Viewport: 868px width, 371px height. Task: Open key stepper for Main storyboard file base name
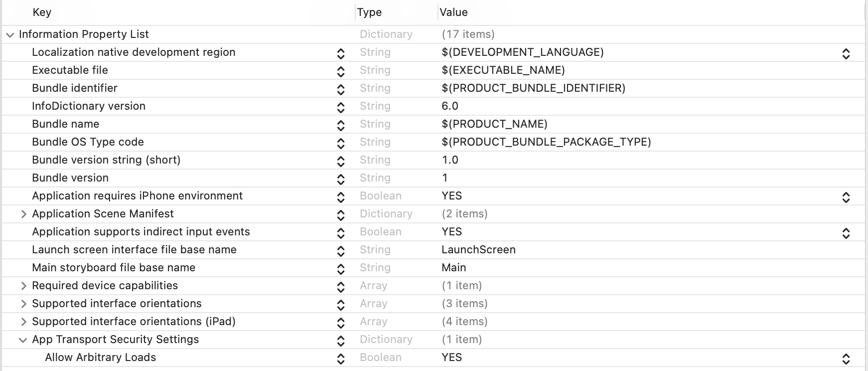[341, 269]
